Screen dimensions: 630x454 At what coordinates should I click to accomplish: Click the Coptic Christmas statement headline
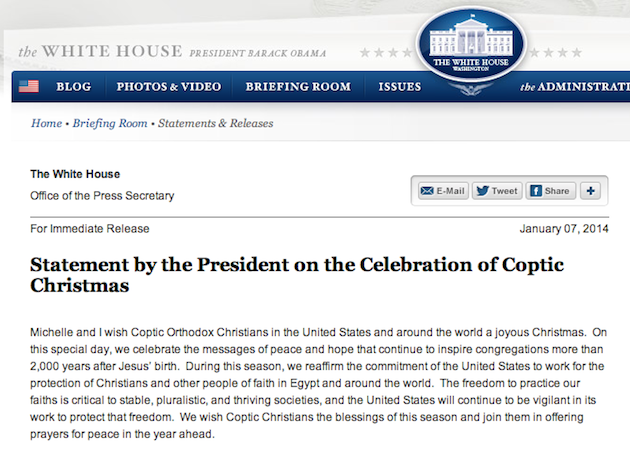[x=297, y=275]
